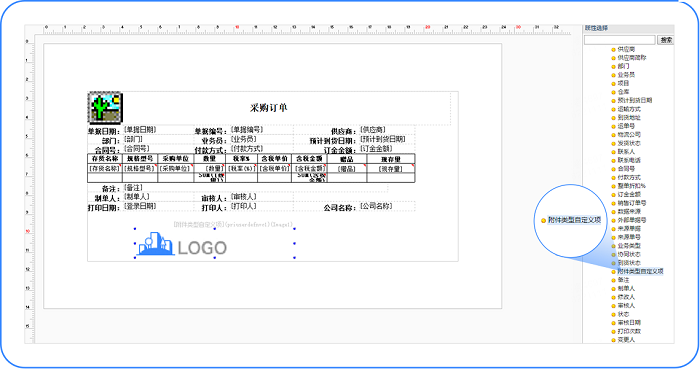Select the 采购订单 title text
The width and height of the screenshot is (700, 369).
(x=269, y=108)
